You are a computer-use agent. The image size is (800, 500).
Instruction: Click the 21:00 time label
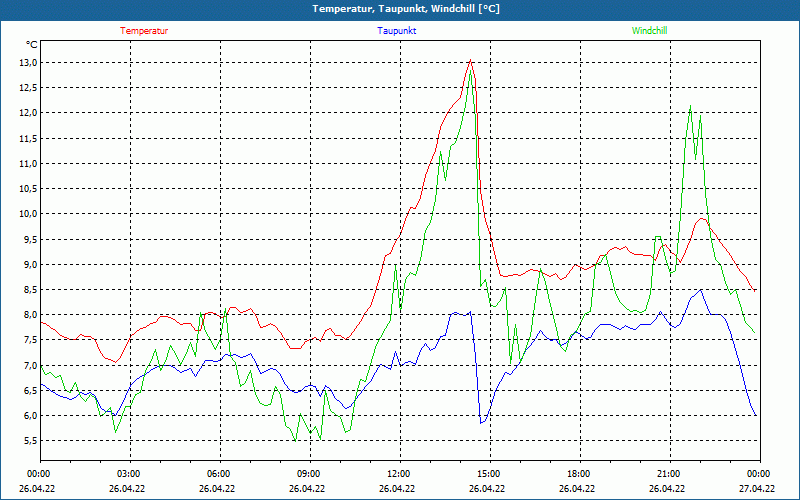coord(670,474)
